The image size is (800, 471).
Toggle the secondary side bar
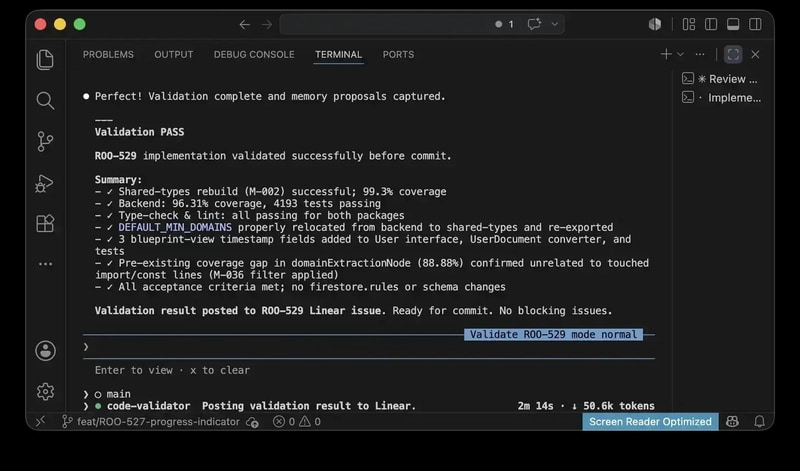(x=755, y=24)
